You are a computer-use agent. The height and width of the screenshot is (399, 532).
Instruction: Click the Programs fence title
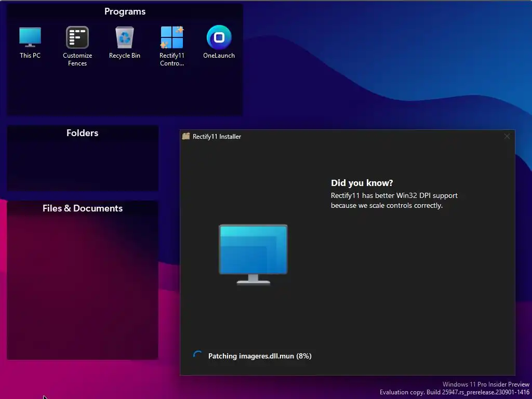tap(125, 11)
